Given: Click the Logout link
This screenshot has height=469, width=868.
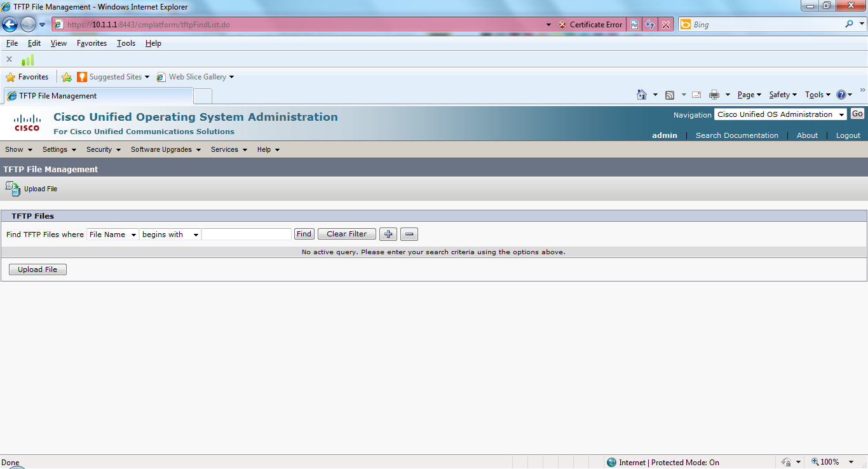Looking at the screenshot, I should [848, 135].
